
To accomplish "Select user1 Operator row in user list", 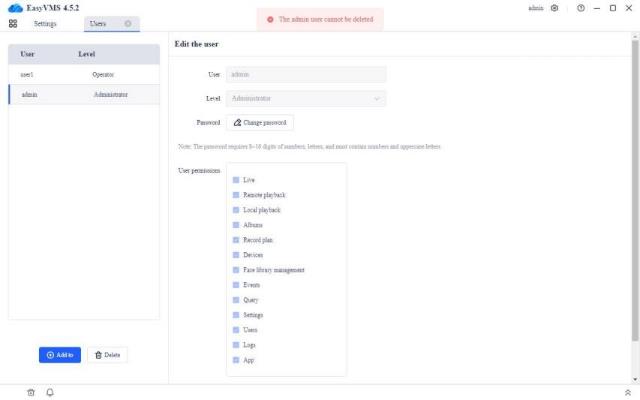I will pyautogui.click(x=83, y=74).
